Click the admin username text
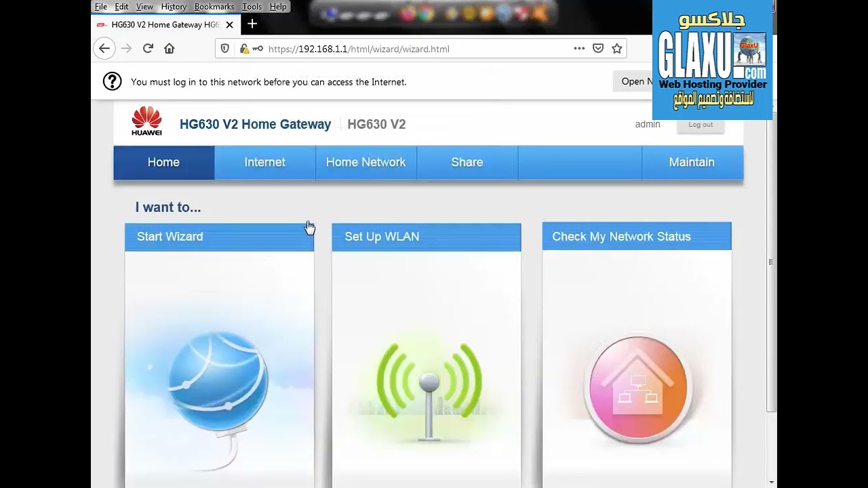The height and width of the screenshot is (488, 868). pos(647,124)
